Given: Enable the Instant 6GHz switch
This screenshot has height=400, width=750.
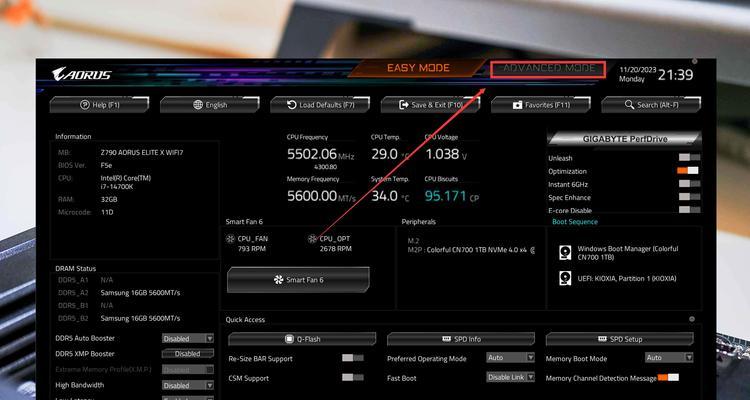Looking at the screenshot, I should 689,183.
